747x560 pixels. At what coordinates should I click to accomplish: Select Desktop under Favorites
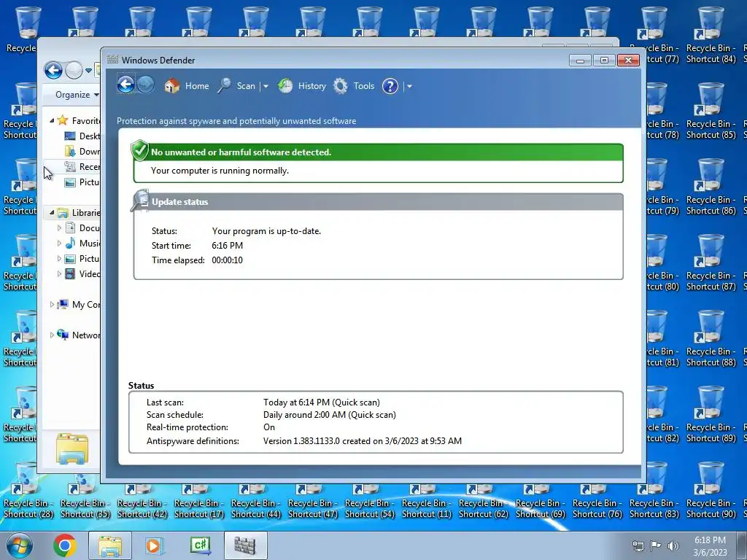(x=82, y=136)
